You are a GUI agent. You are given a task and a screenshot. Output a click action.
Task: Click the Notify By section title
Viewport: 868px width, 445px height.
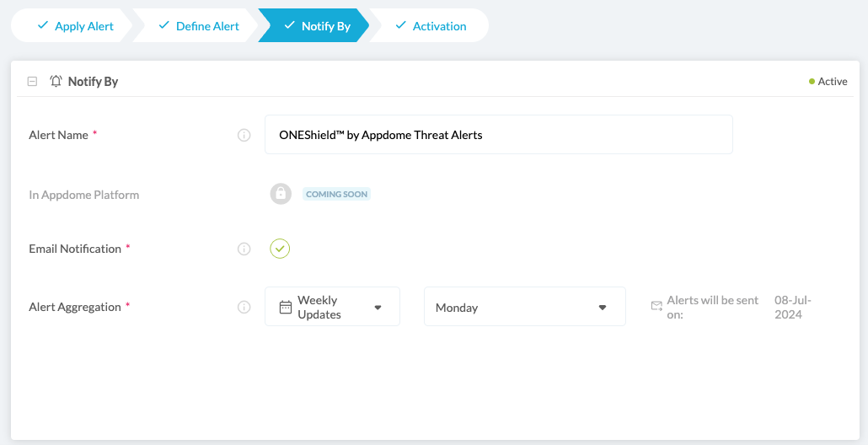(93, 82)
